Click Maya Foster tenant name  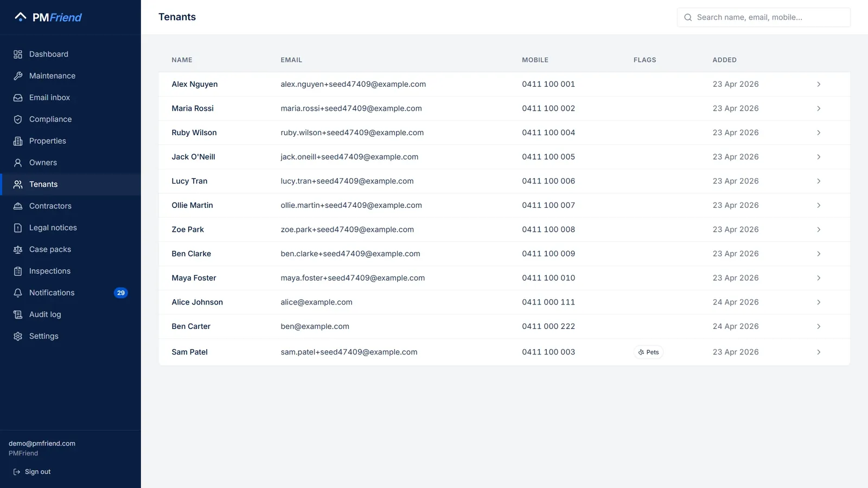coord(194,278)
